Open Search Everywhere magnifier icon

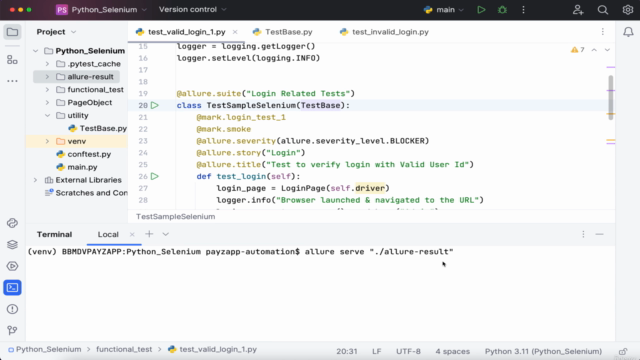pyautogui.click(x=602, y=9)
